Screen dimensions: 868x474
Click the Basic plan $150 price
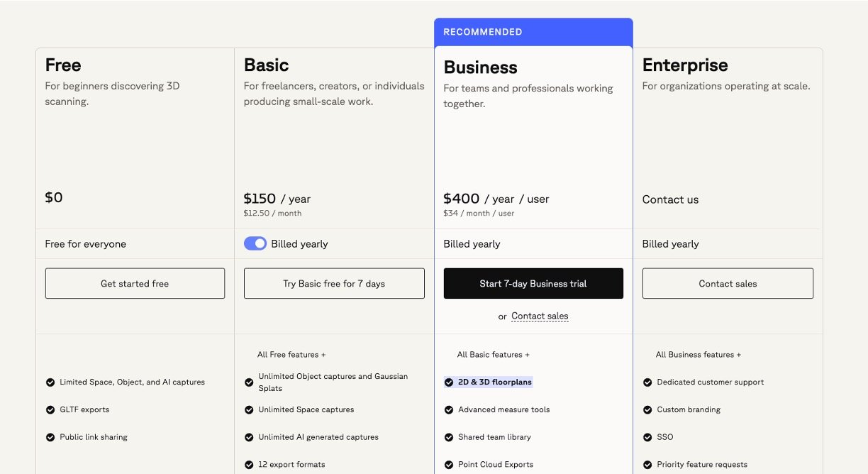[260, 198]
